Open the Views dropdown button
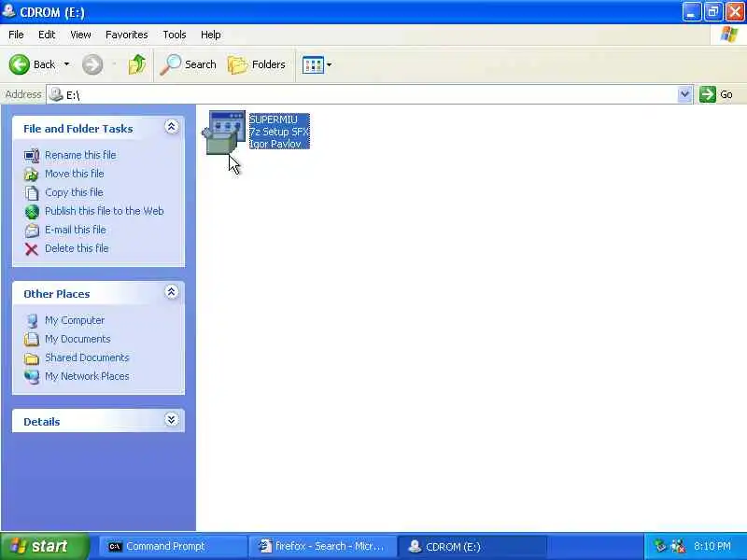 pyautogui.click(x=317, y=64)
